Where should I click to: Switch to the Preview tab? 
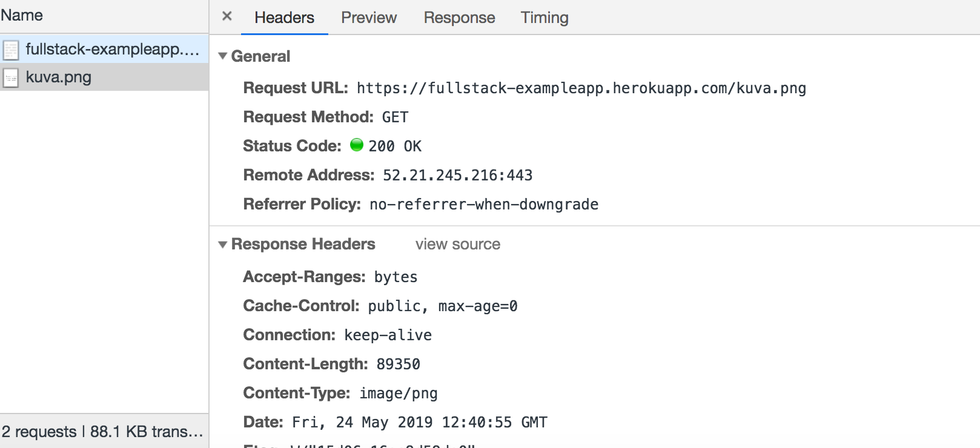tap(369, 18)
